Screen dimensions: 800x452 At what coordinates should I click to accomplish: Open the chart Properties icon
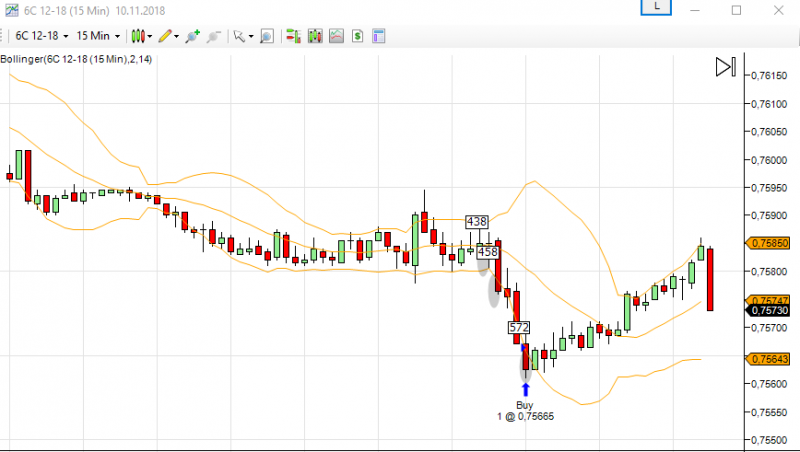[379, 36]
